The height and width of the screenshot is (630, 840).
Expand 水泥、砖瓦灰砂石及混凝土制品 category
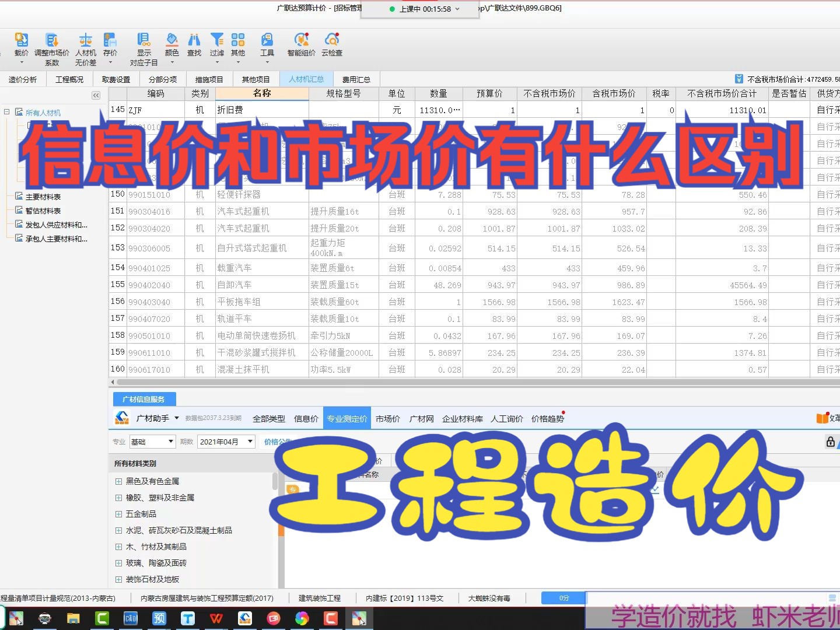click(118, 530)
